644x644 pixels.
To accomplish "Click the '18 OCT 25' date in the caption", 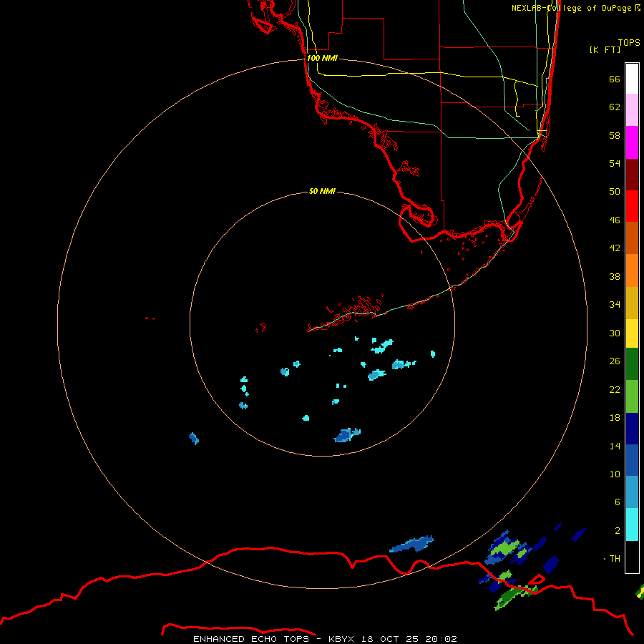I will point(391,639).
